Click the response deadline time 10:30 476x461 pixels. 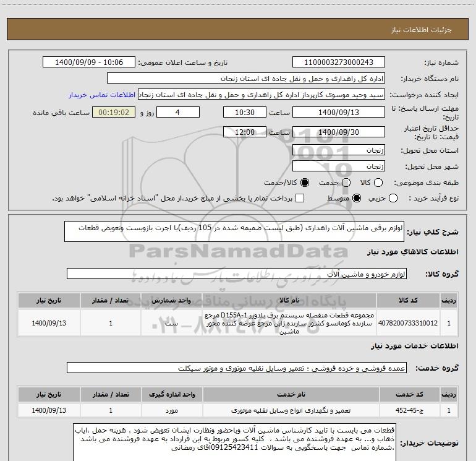tap(245, 113)
